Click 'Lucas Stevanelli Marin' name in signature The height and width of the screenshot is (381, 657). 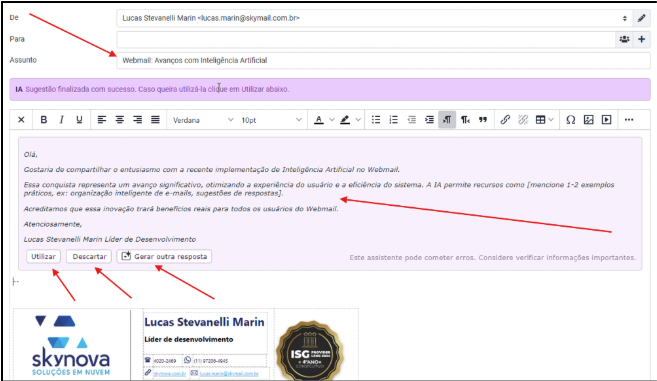point(204,322)
